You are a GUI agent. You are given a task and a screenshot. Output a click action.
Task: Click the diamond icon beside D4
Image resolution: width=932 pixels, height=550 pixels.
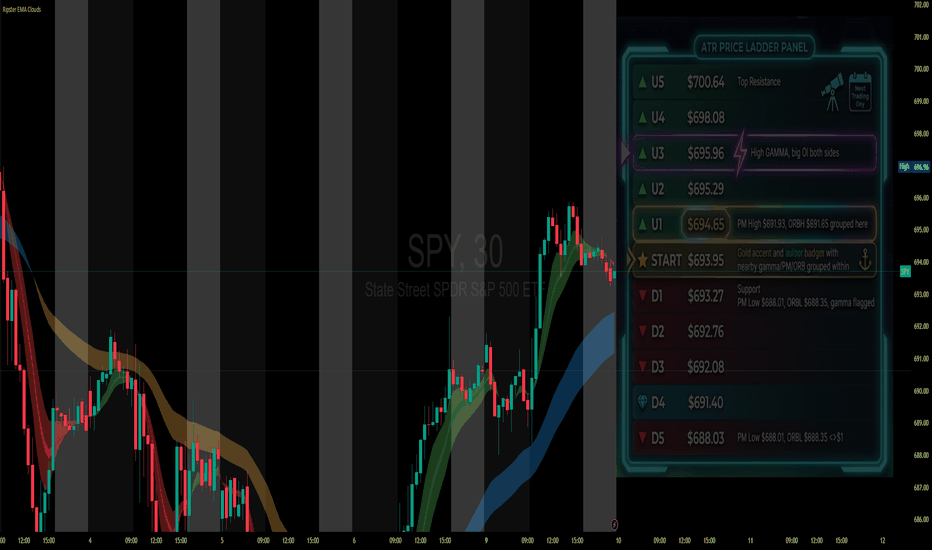tap(643, 402)
